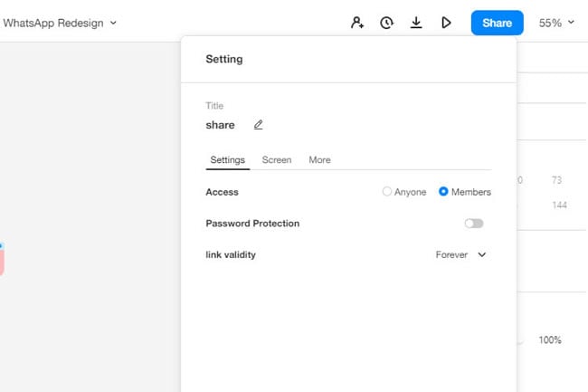This screenshot has height=392, width=588.
Task: Enable the Password Protection toggle
Action: (x=474, y=224)
